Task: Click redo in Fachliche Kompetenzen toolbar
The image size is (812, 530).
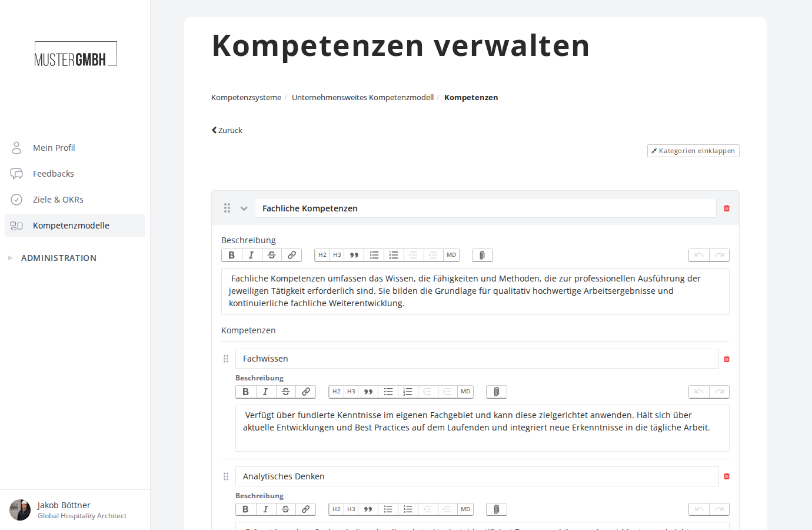Action: pos(720,255)
